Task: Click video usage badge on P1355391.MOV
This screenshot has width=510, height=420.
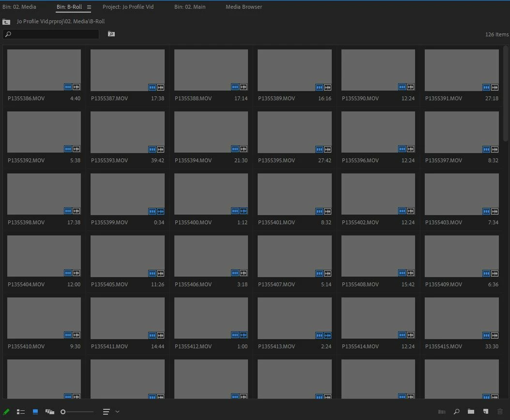Action: [x=486, y=87]
